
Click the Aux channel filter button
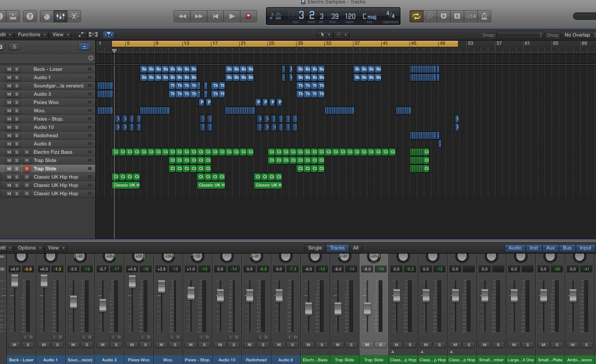point(550,248)
